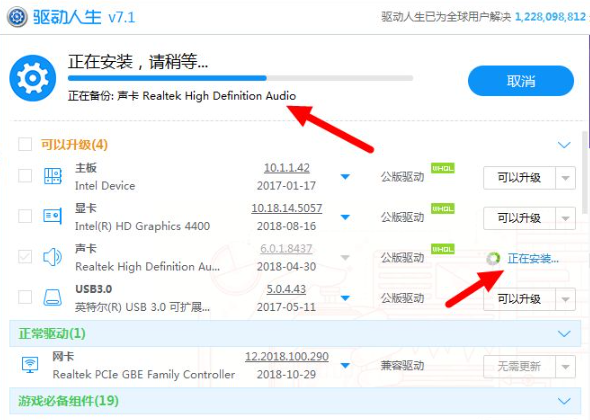This screenshot has width=590, height=420.
Task: Collapse the 正常驱动(1) section chevron
Action: 564,334
